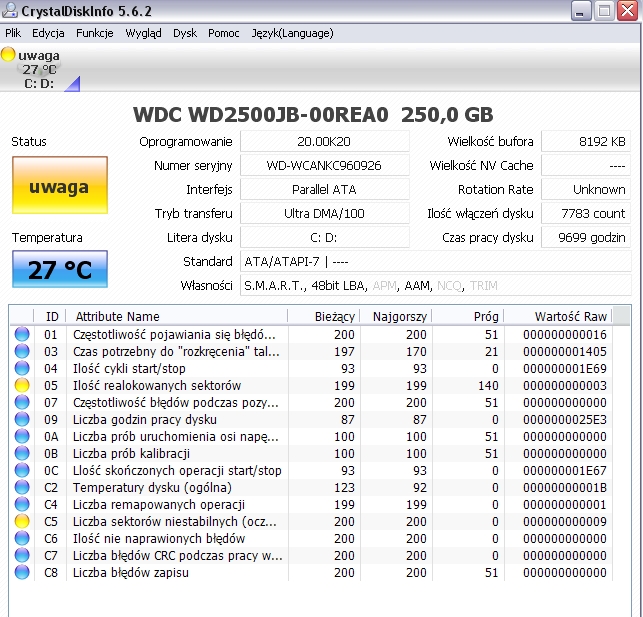Click the blue triangle next to C: D:
This screenshot has width=643, height=617.
(74, 85)
